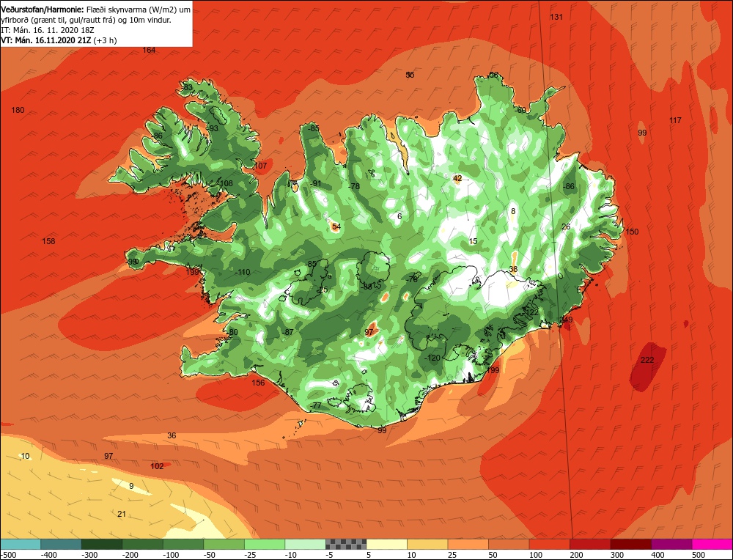Click the legend label -500
Image resolution: width=733 pixels, height=560 pixels.
[x=9, y=555]
